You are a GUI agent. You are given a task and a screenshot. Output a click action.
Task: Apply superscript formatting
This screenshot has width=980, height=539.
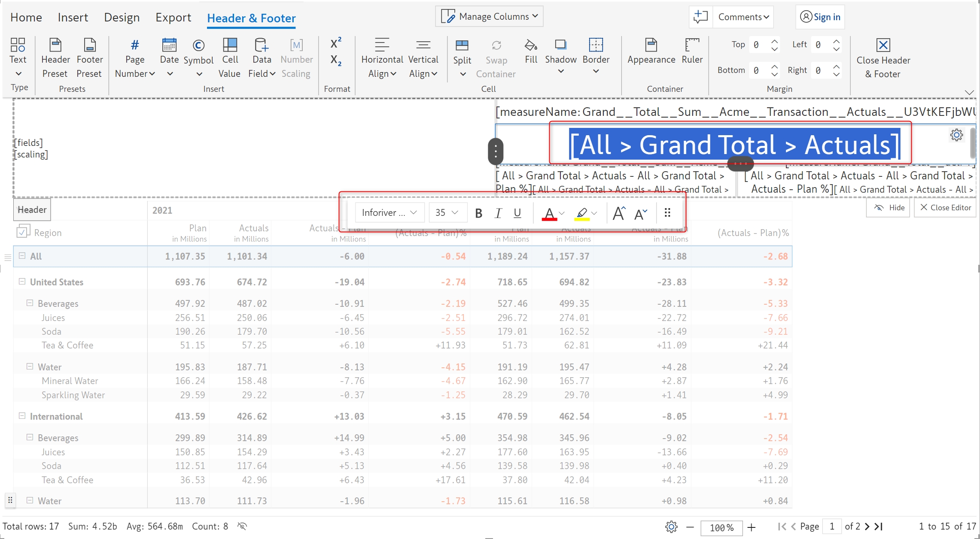336,43
